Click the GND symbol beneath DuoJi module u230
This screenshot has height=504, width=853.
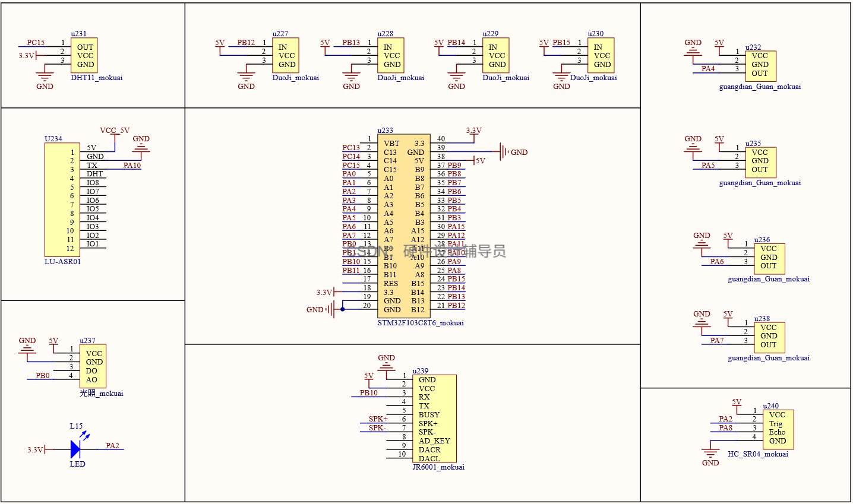(x=561, y=76)
